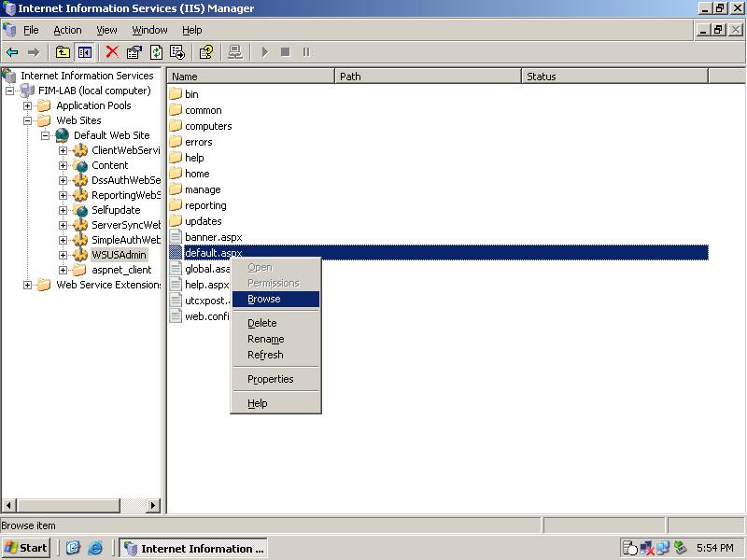Click the Start item play icon
The width and height of the screenshot is (747, 560).
coord(265,52)
